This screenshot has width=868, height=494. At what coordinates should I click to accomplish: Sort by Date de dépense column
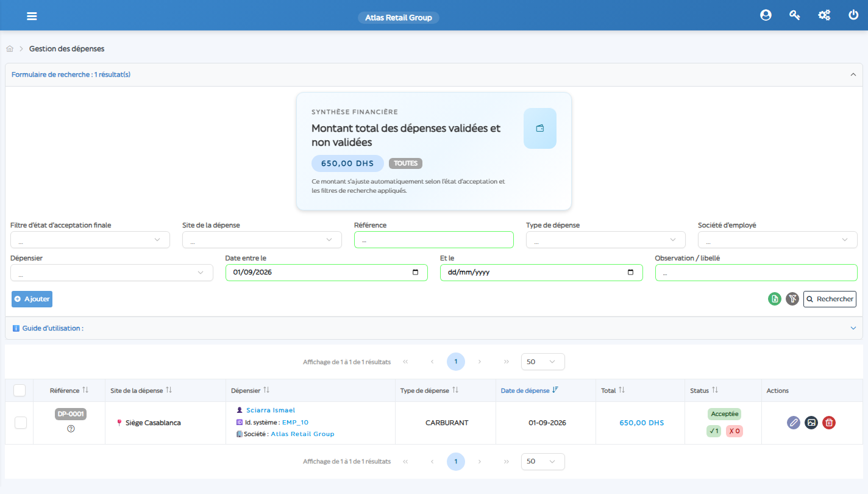point(529,390)
